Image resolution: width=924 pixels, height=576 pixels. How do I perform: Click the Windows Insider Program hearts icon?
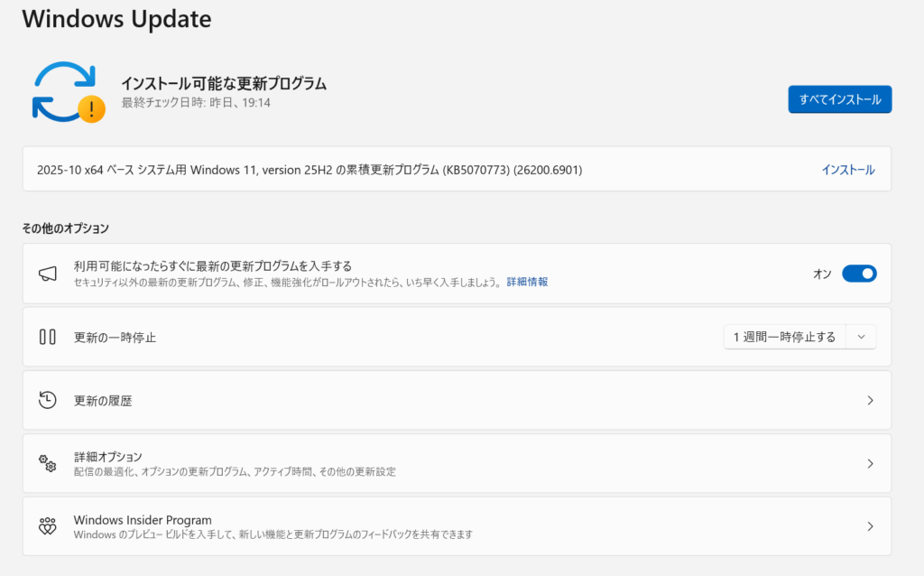point(48,526)
